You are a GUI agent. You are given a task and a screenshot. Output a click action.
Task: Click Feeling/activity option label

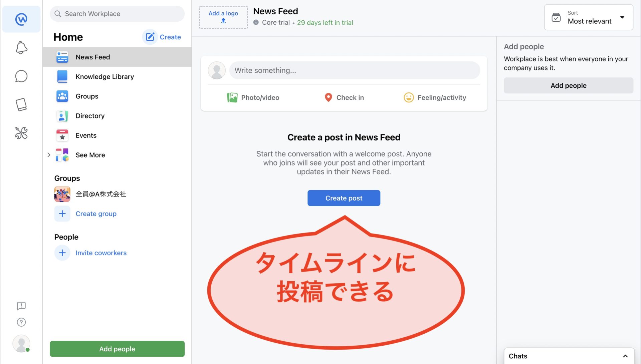click(442, 97)
